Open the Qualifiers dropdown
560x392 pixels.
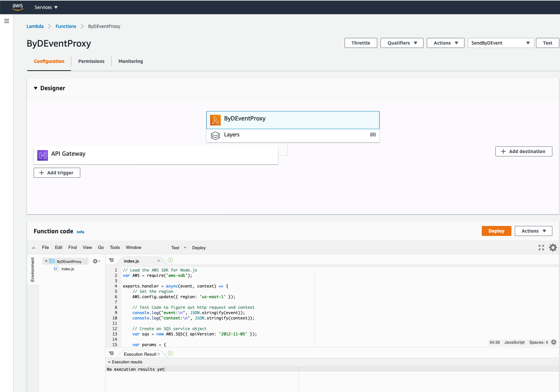[402, 43]
